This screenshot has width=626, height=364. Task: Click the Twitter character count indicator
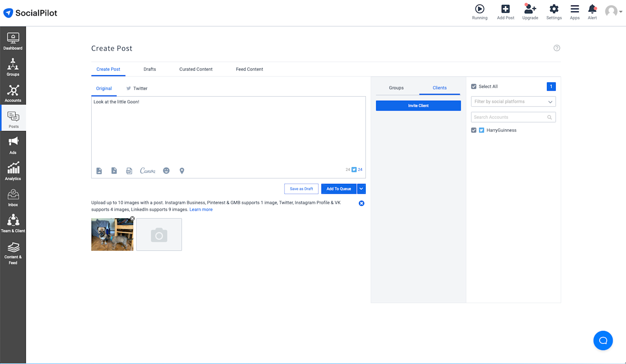click(357, 170)
